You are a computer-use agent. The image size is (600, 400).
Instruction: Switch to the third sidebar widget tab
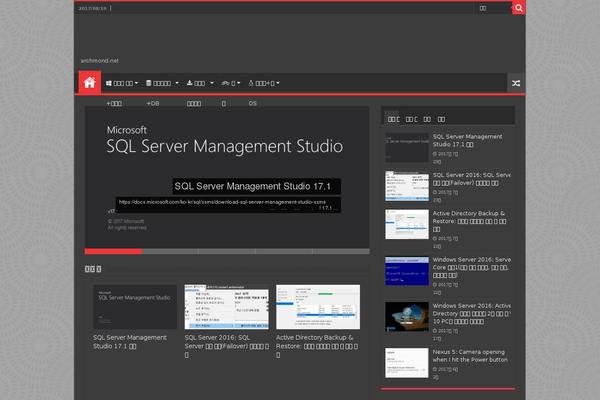pyautogui.click(x=427, y=119)
